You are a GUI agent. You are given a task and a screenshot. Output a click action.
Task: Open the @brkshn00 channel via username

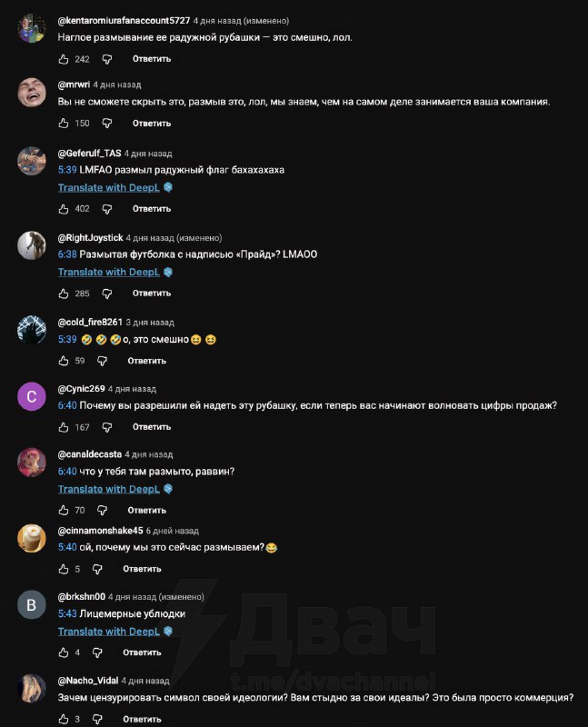pos(82,597)
